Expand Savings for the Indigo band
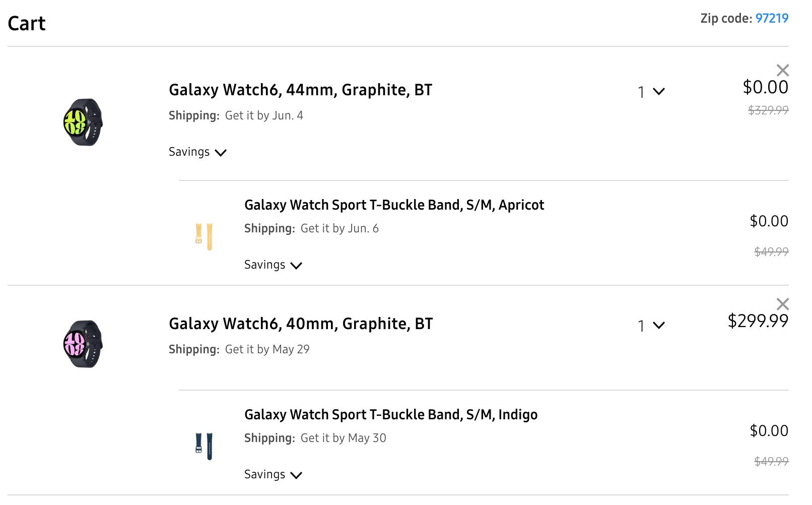 [x=273, y=475]
